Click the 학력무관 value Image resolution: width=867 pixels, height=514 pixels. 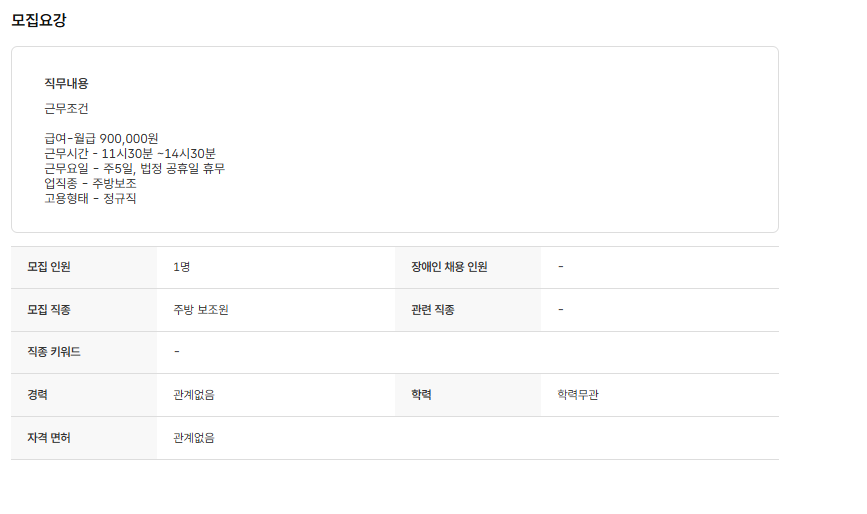click(578, 395)
